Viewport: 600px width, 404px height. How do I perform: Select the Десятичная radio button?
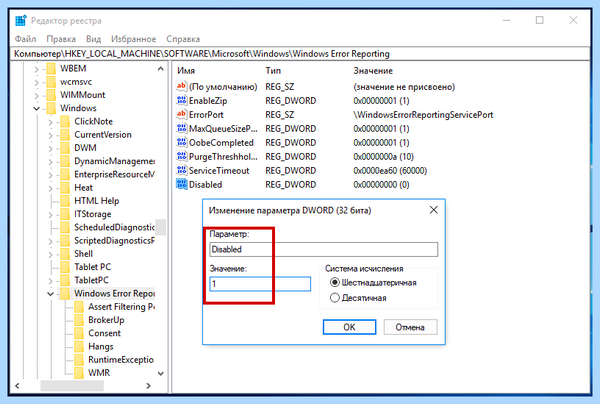tap(334, 298)
